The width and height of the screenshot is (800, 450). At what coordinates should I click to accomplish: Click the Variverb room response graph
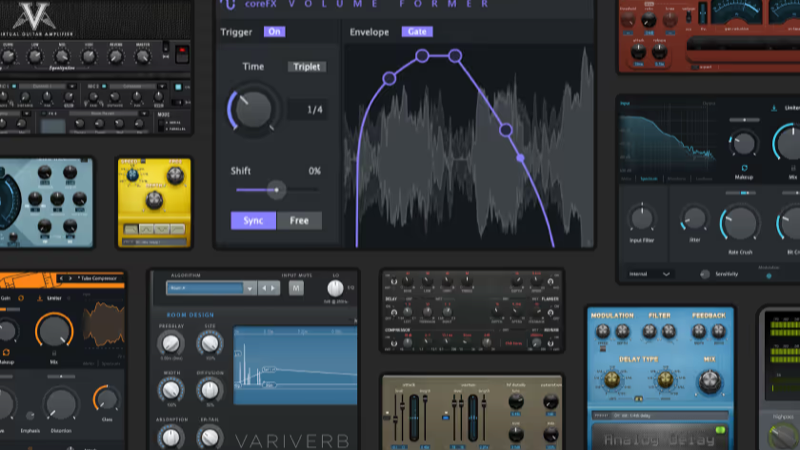[295, 365]
